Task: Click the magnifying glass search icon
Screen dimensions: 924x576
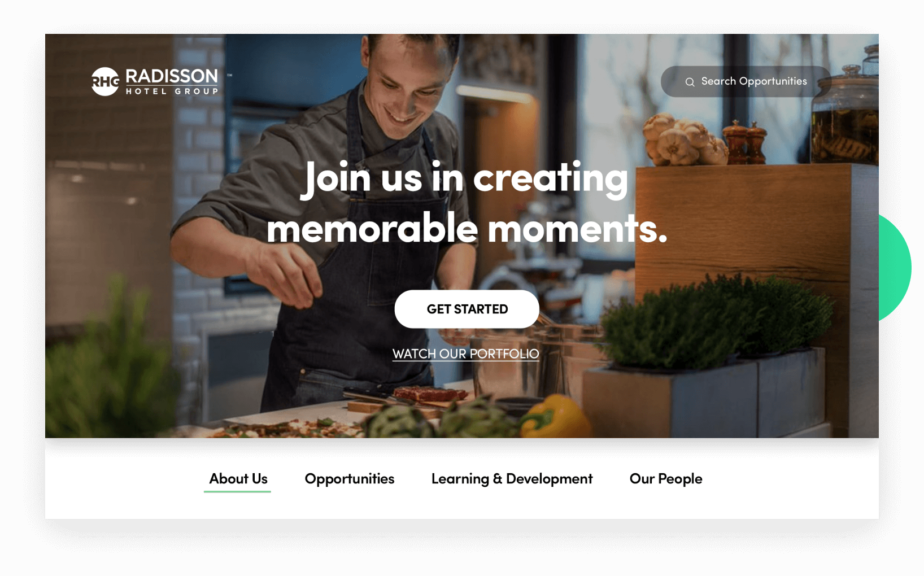Action: (690, 82)
